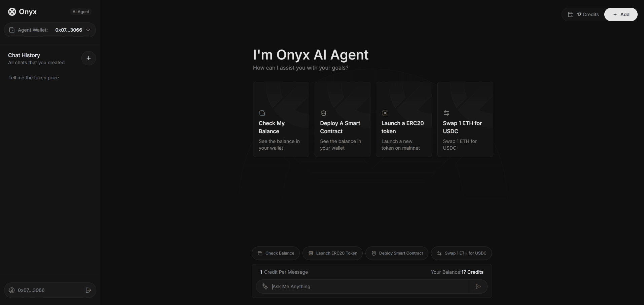Select the Check Balance quick action

pos(276,253)
